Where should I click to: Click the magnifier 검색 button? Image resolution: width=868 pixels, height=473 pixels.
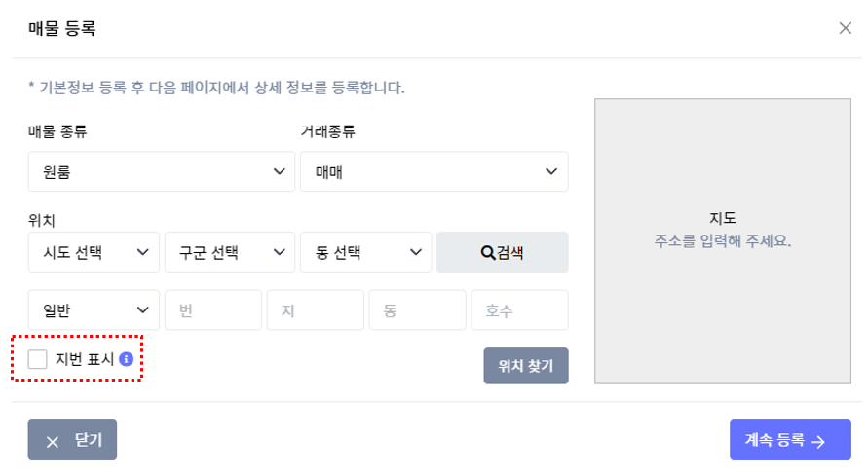coord(502,252)
